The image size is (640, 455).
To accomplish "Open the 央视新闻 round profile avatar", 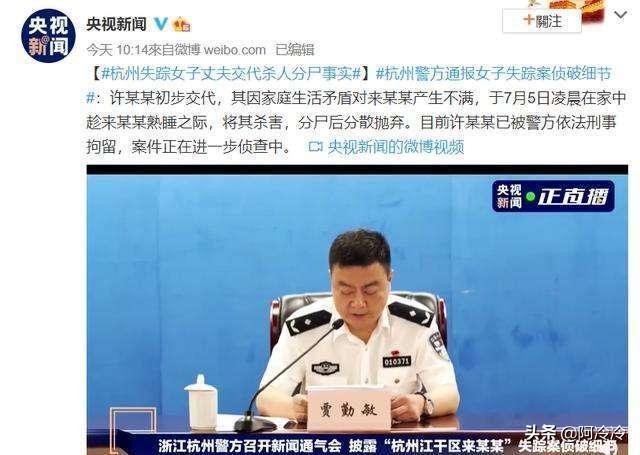I will (x=48, y=36).
